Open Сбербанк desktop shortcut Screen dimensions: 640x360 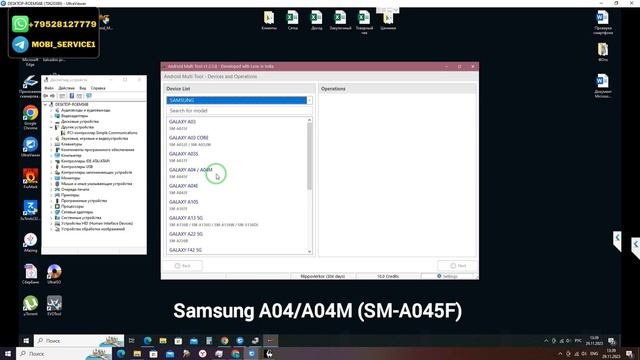coord(30,274)
